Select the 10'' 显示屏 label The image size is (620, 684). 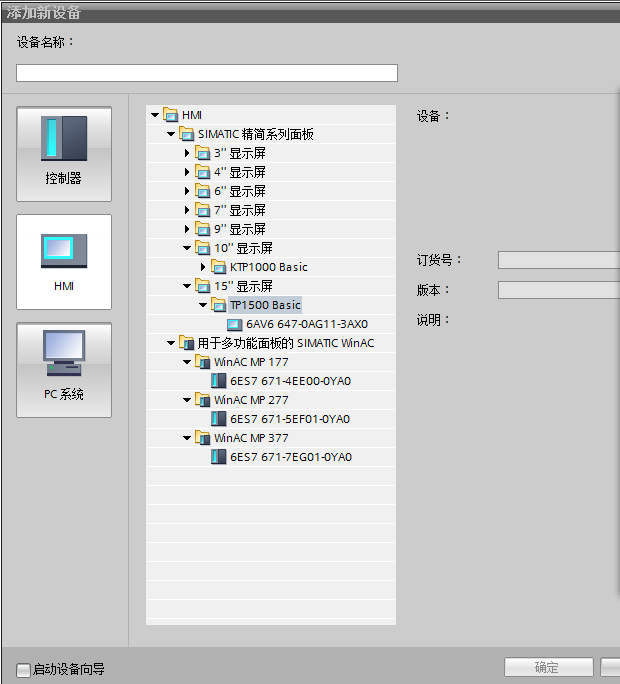point(243,248)
